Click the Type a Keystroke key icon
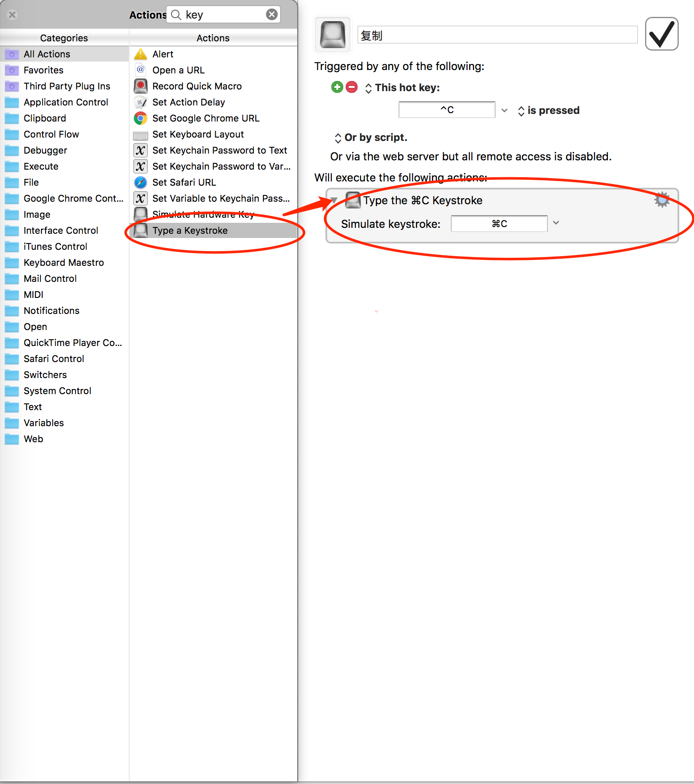 (141, 230)
